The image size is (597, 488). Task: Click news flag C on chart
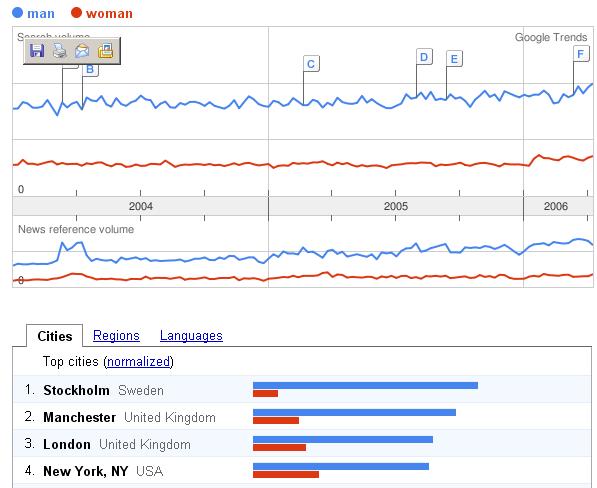[x=311, y=64]
